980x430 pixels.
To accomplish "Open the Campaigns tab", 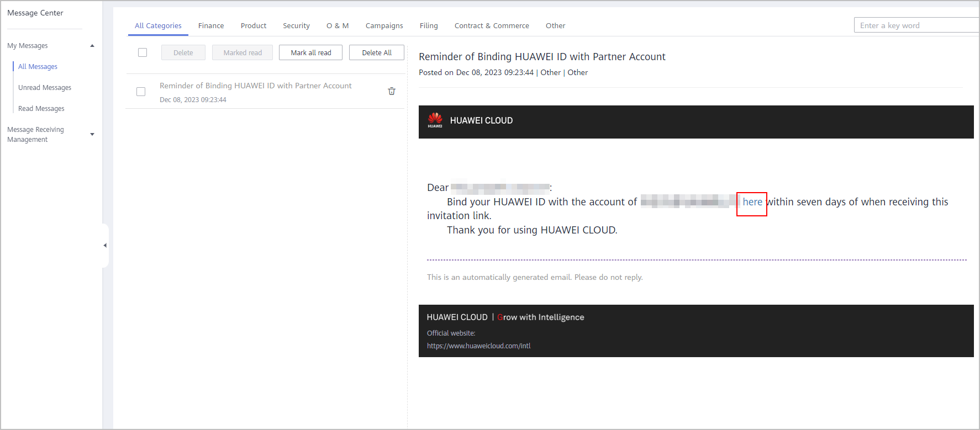I will [x=384, y=25].
